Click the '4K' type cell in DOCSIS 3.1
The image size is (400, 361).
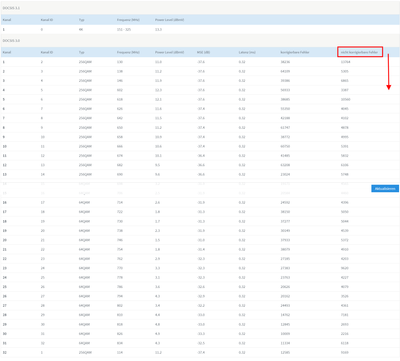(x=81, y=29)
